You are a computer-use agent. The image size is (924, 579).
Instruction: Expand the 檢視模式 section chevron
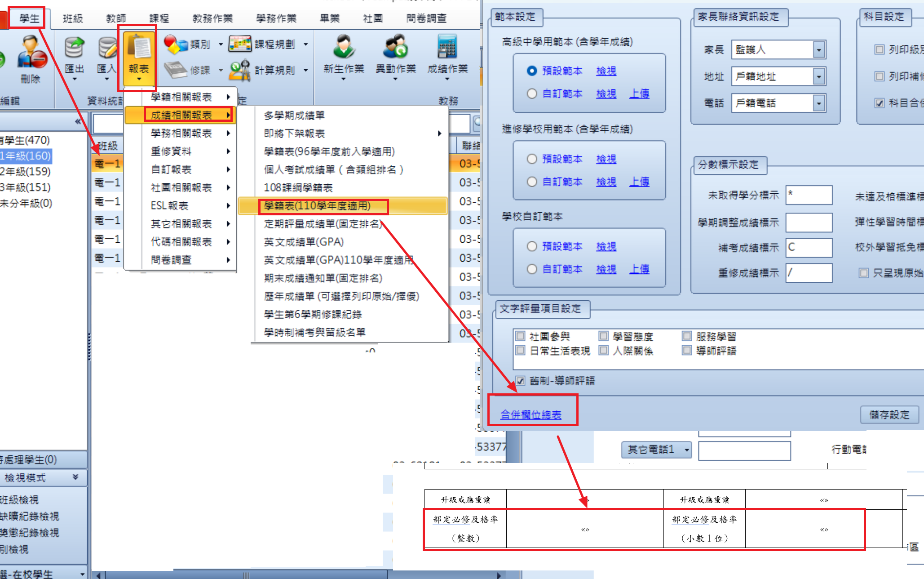[75, 477]
